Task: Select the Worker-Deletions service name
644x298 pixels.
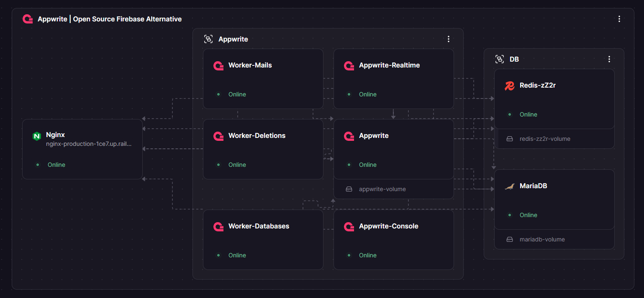Action: (x=257, y=136)
